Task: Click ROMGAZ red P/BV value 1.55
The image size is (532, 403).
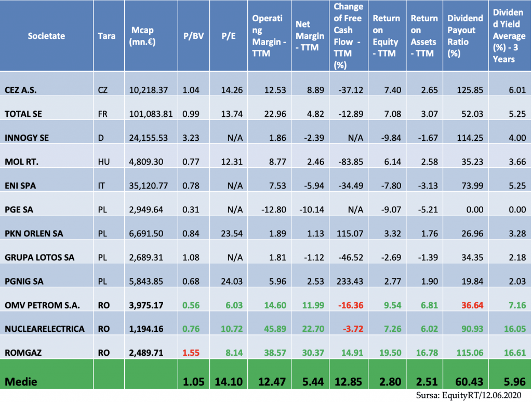Action: point(191,353)
